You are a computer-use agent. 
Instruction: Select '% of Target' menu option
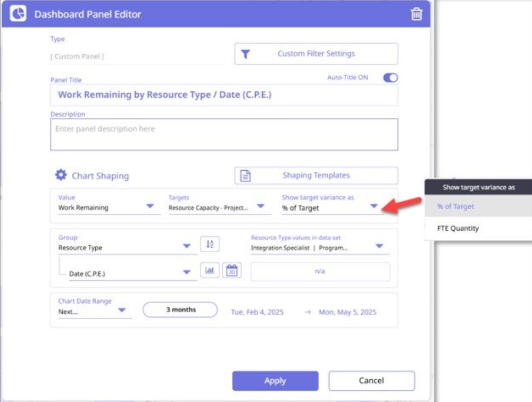pyautogui.click(x=455, y=206)
